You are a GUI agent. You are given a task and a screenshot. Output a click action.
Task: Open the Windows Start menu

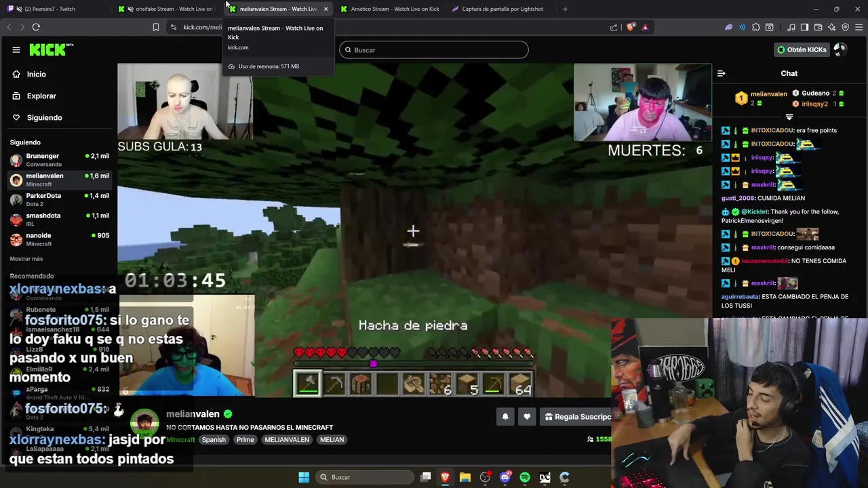click(x=304, y=477)
